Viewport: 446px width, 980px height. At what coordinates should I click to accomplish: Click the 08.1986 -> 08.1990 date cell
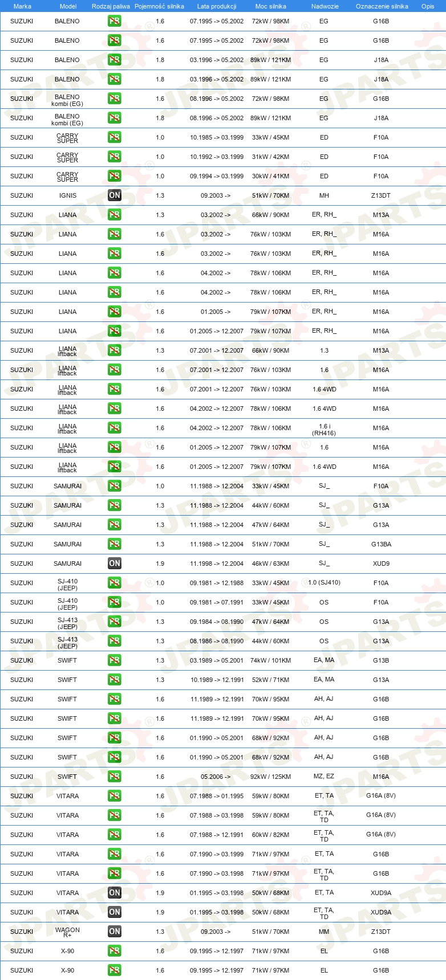pos(217,641)
